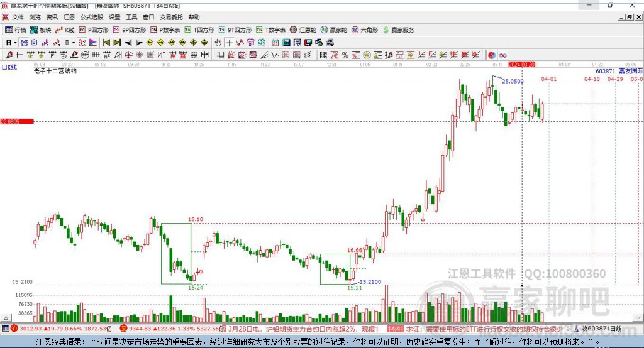Click the red-blue taichi yin-yang icon
The width and height of the screenshot is (644, 348).
click(x=492, y=55)
